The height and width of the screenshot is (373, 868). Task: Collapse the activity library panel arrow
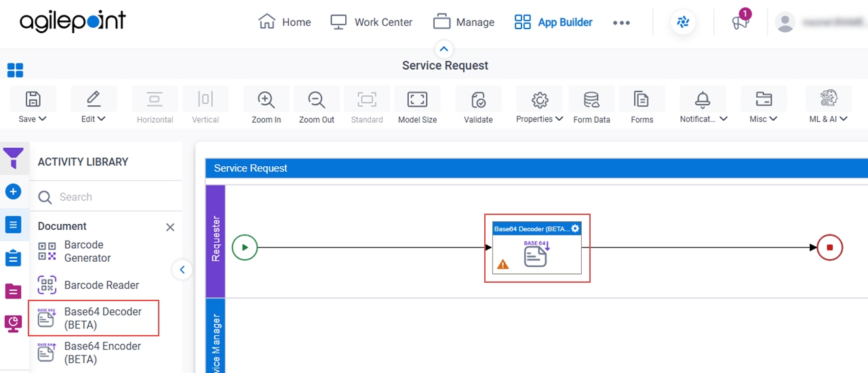click(x=182, y=269)
